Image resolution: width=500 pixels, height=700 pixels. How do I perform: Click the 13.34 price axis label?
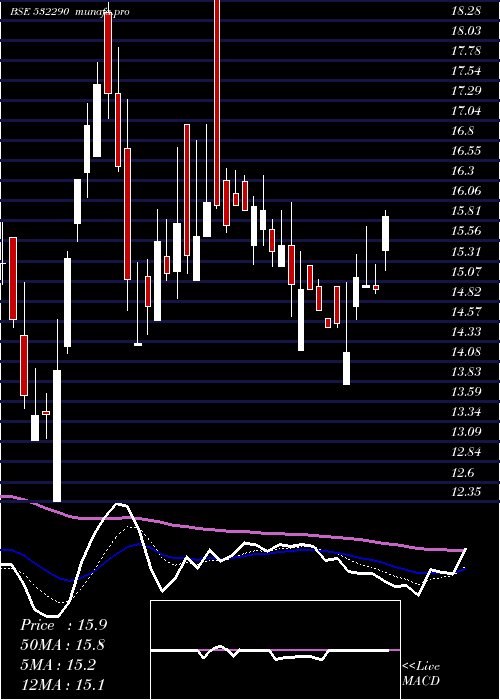tap(466, 412)
